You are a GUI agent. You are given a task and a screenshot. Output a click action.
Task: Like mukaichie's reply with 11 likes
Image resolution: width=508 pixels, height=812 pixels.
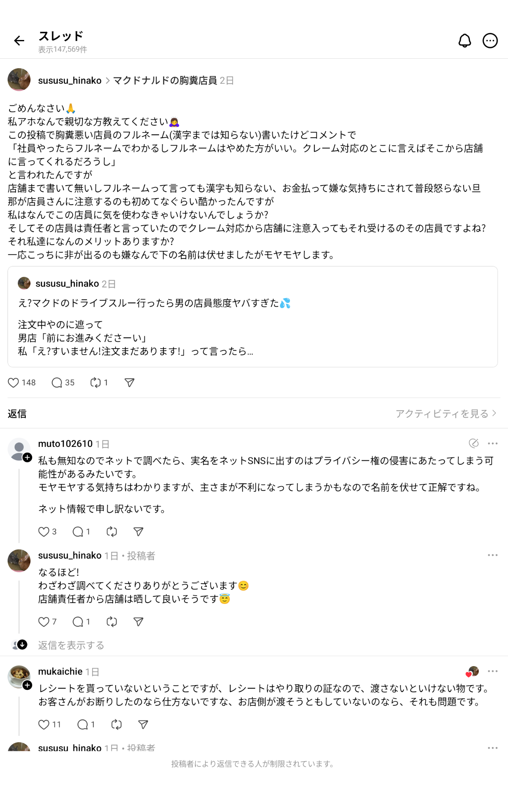[x=44, y=725]
